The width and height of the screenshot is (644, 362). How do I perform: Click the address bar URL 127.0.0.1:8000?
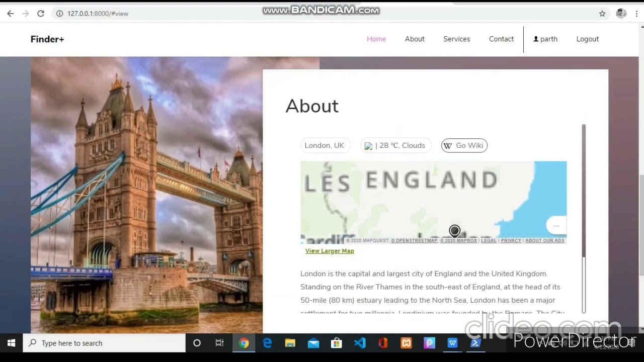coord(98,14)
